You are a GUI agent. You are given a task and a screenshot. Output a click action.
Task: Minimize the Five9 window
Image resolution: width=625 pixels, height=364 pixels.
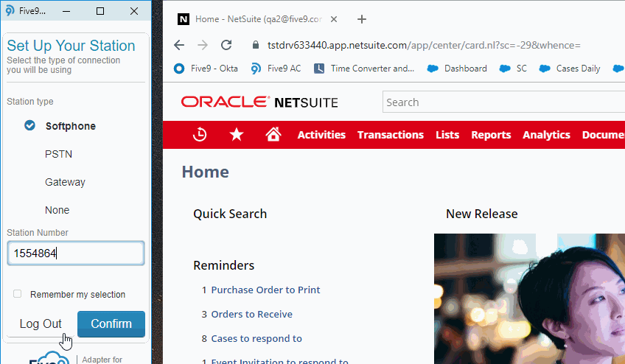pos(66,11)
